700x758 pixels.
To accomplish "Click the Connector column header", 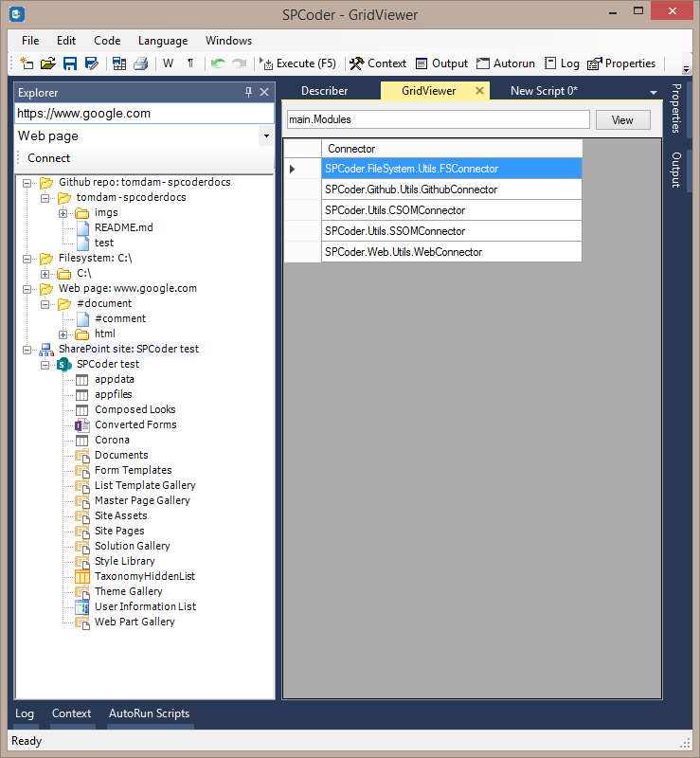I will point(452,149).
